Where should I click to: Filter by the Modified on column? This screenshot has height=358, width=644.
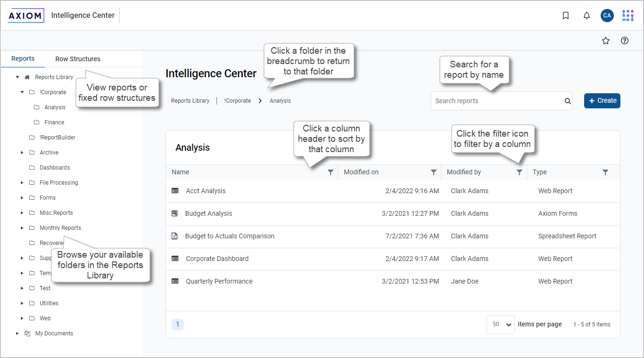click(433, 172)
